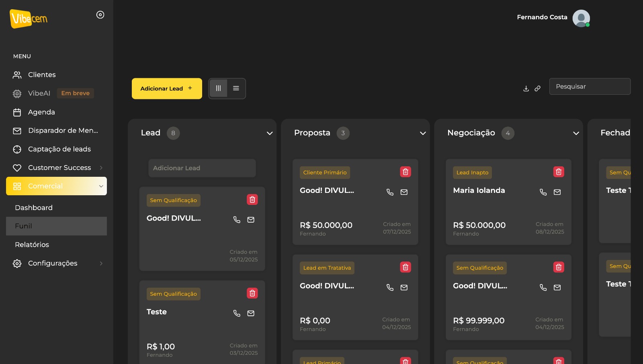The image size is (643, 364).
Task: Click R$ 0,00 value in Proposta
Action: pos(315,321)
